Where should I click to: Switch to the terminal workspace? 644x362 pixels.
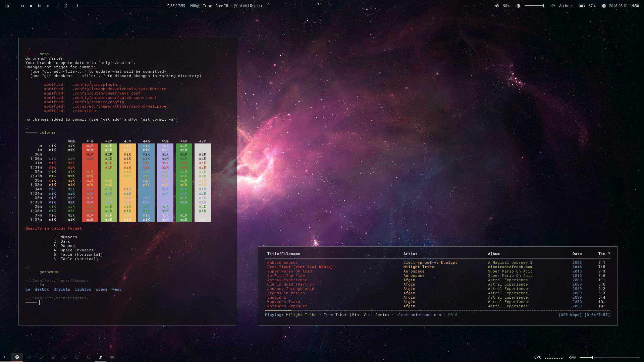click(5, 357)
